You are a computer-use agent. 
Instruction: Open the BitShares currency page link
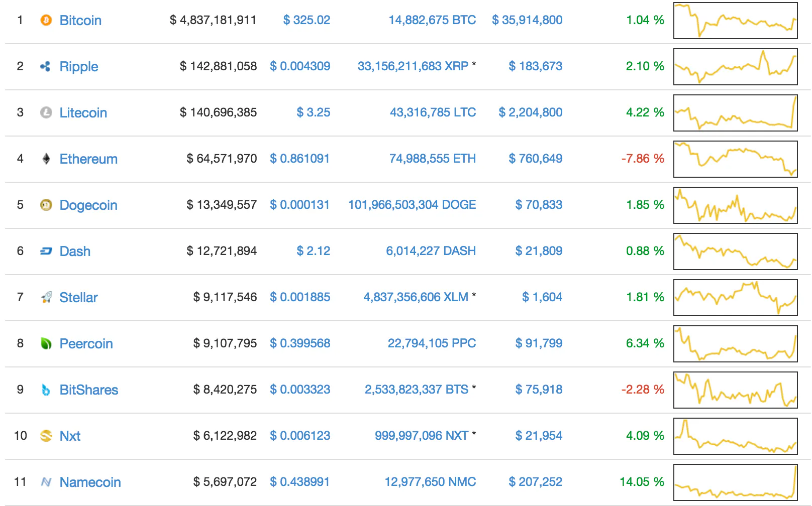[x=89, y=390]
